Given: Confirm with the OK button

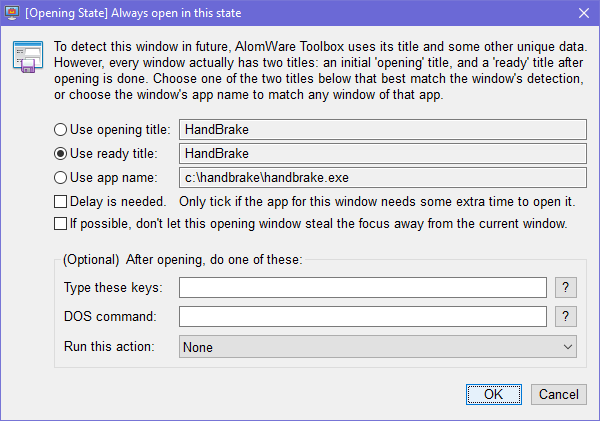Looking at the screenshot, I should 493,394.
